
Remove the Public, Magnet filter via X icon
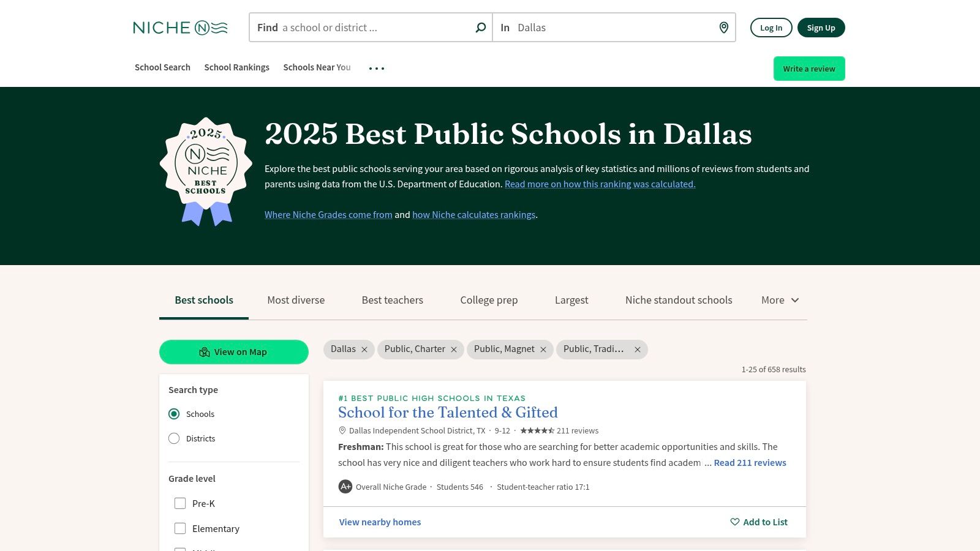tap(543, 349)
